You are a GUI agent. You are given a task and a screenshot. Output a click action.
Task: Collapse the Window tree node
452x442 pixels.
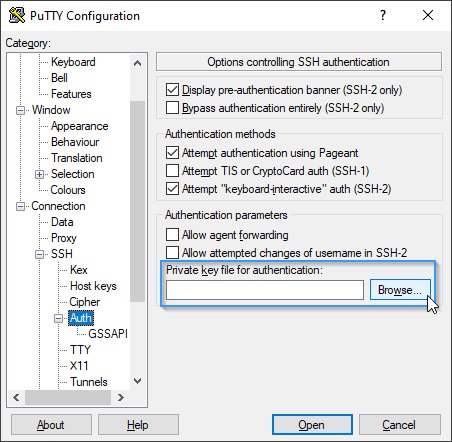pyautogui.click(x=20, y=110)
